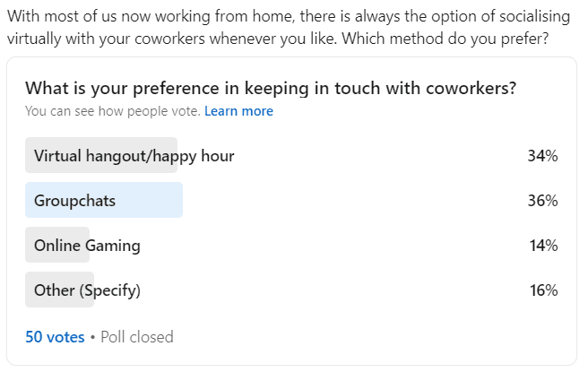The width and height of the screenshot is (588, 372).
Task: Click the 16% Other result
Action: [x=543, y=290]
